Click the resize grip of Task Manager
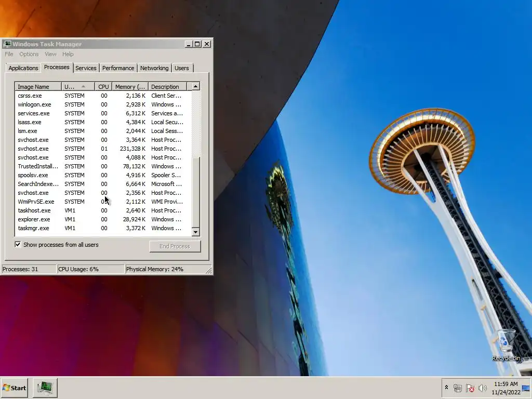The width and height of the screenshot is (532, 399). [x=209, y=270]
